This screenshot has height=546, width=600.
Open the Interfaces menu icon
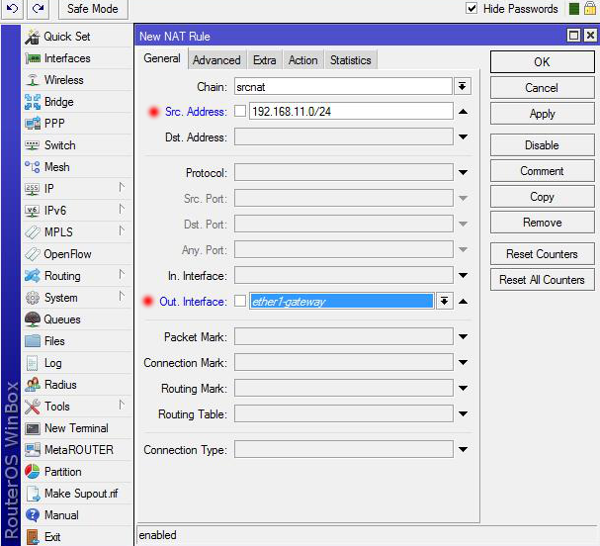click(x=33, y=59)
